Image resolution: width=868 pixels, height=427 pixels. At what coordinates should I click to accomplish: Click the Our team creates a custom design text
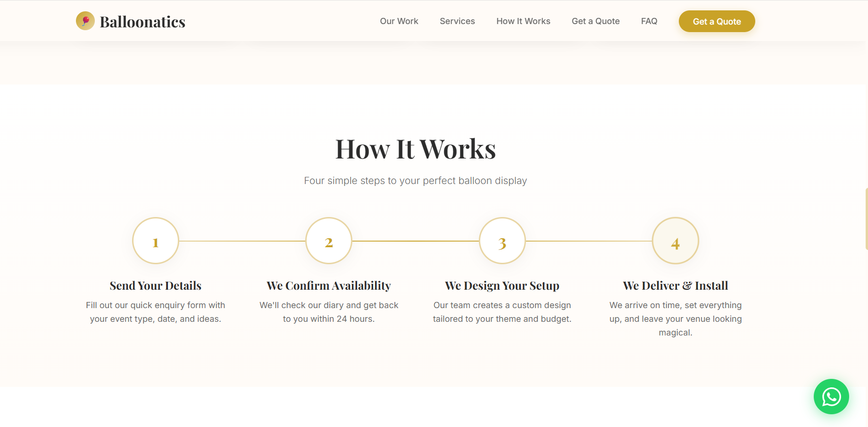(502, 312)
